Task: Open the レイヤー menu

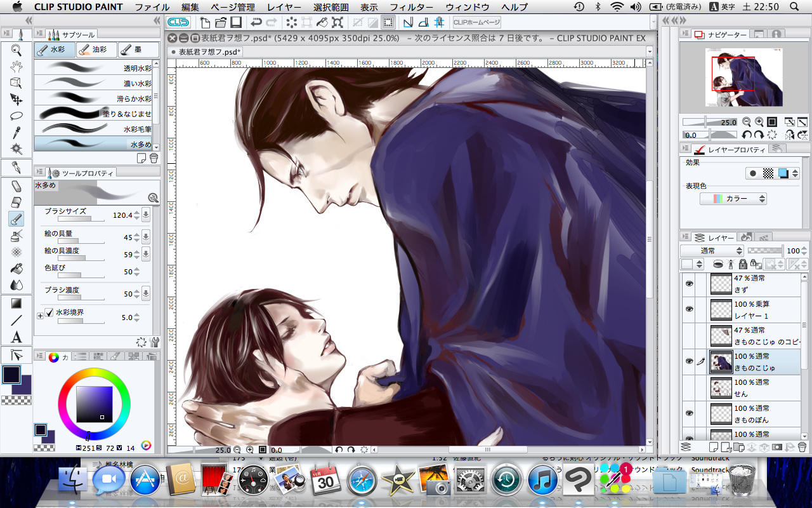Action: (x=284, y=7)
